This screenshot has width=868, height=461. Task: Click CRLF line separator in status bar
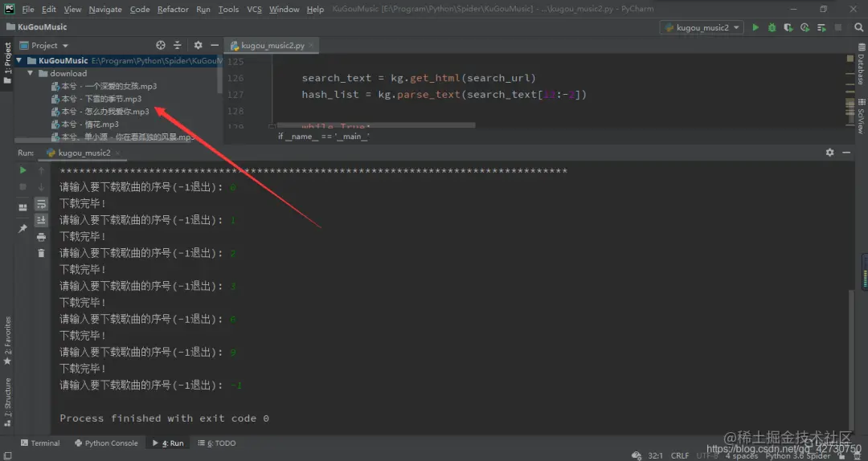point(680,455)
